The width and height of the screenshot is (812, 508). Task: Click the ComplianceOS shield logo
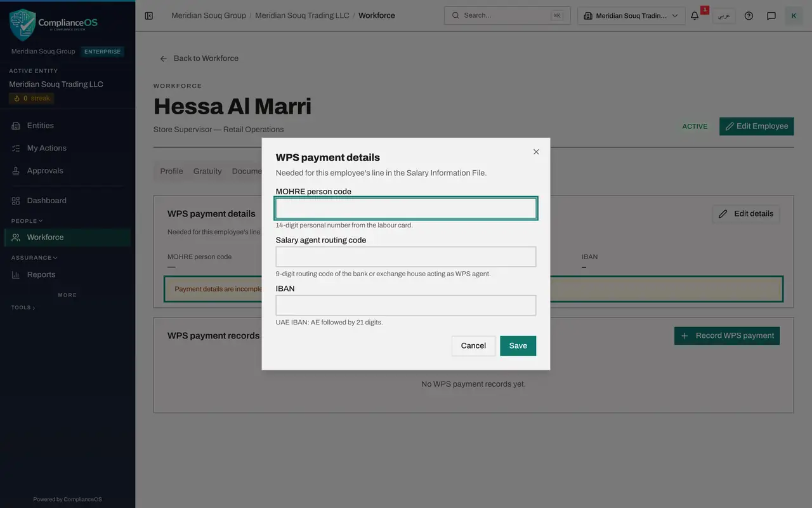[x=22, y=25]
